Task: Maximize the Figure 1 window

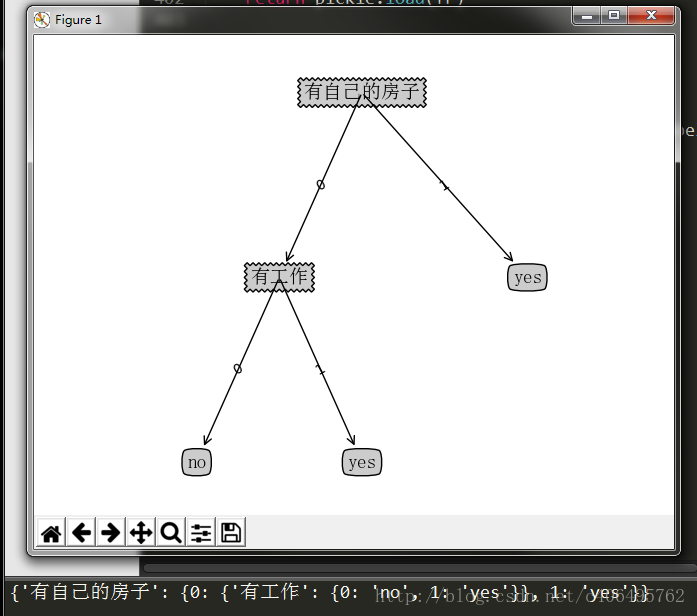Action: 614,16
